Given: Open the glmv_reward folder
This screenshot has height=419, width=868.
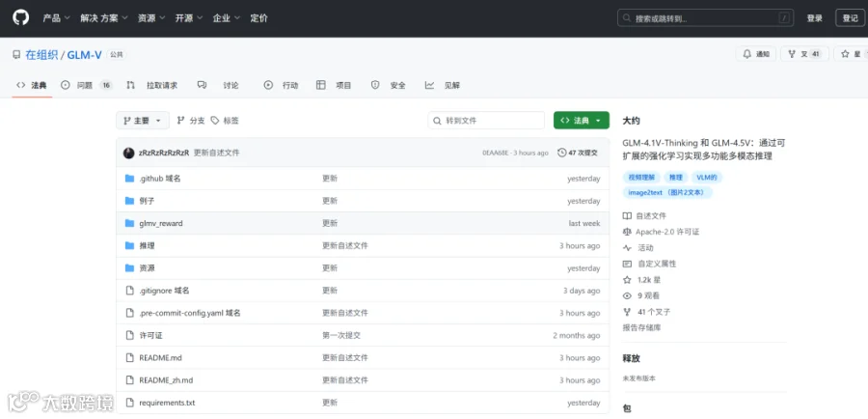Looking at the screenshot, I should [161, 223].
